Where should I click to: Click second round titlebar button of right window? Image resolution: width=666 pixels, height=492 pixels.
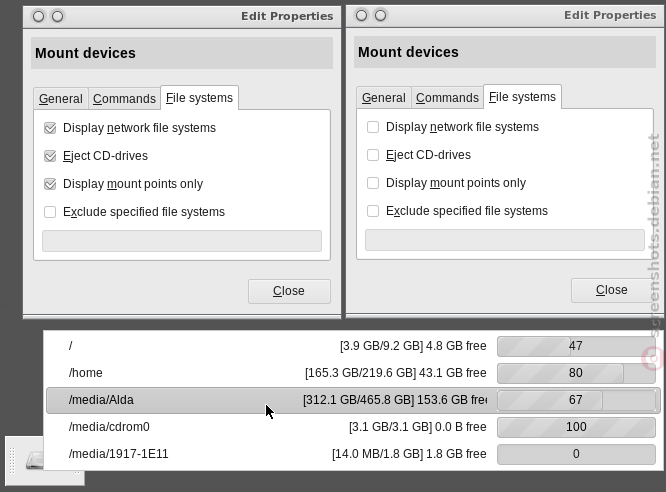[381, 16]
